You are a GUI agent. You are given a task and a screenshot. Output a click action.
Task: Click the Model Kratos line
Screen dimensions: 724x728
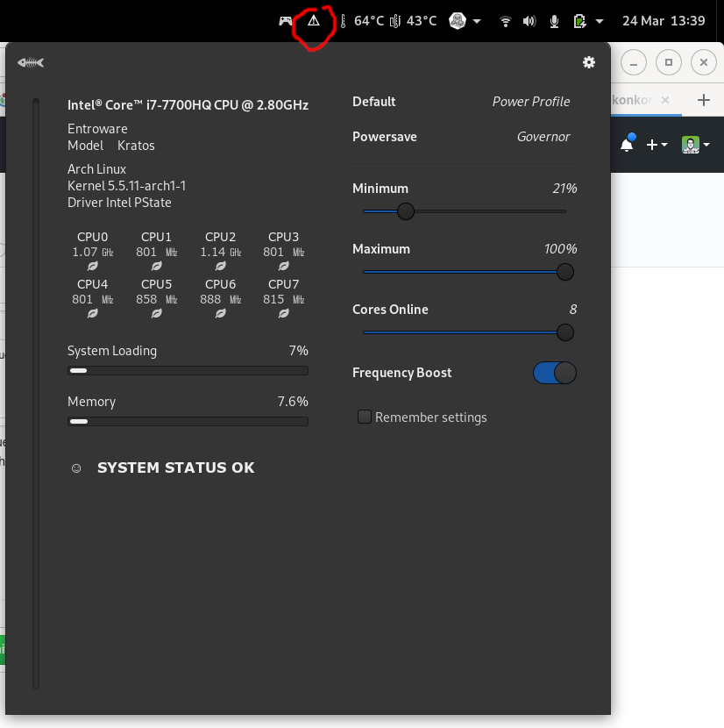[x=111, y=146]
